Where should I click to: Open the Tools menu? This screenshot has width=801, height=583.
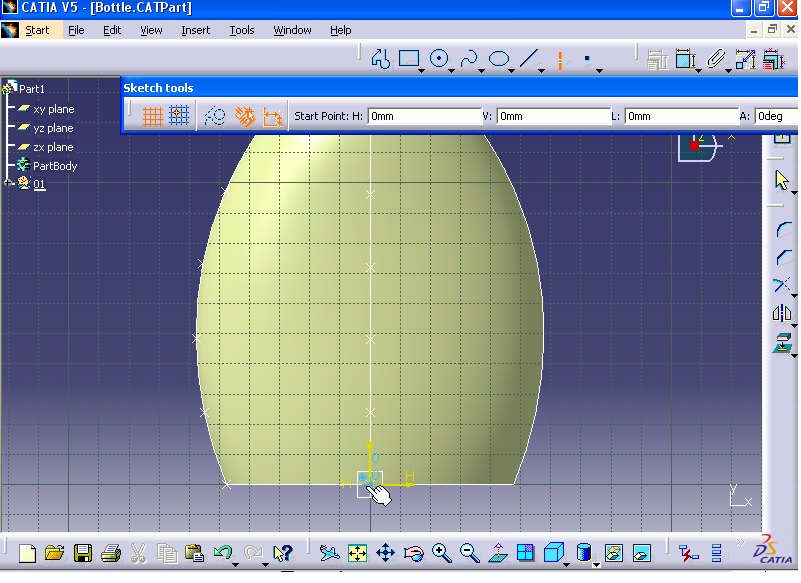242,30
